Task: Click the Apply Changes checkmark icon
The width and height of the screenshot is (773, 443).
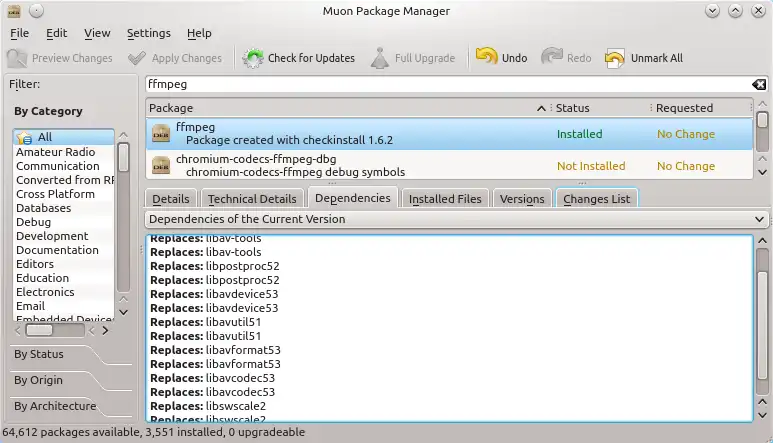Action: (x=137, y=58)
